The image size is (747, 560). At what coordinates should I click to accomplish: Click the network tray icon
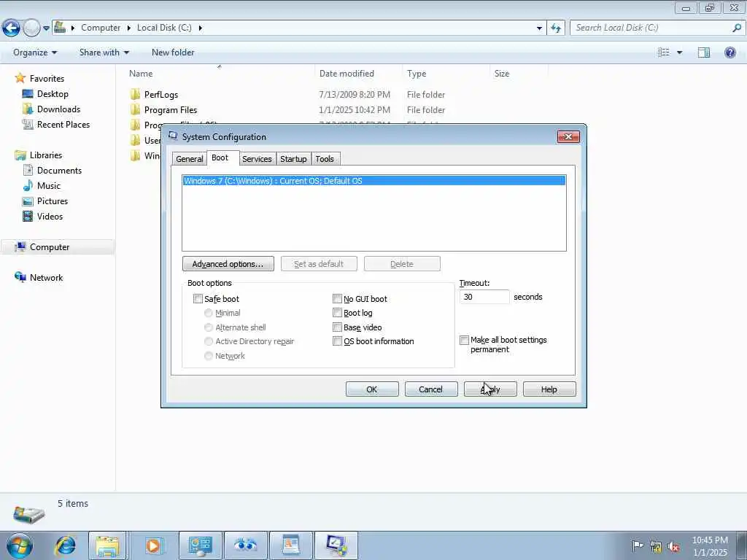(x=656, y=546)
